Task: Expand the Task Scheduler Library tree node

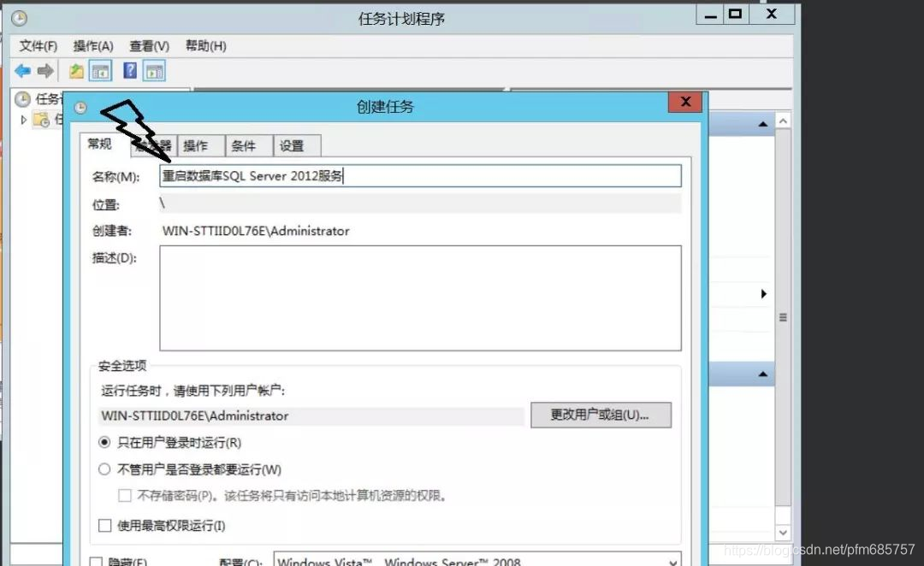Action: [x=23, y=120]
